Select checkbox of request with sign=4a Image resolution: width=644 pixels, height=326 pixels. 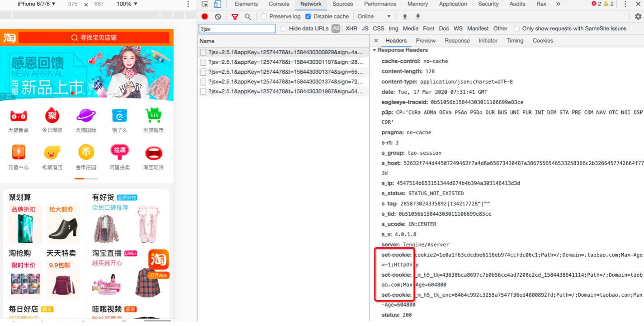pos(203,52)
